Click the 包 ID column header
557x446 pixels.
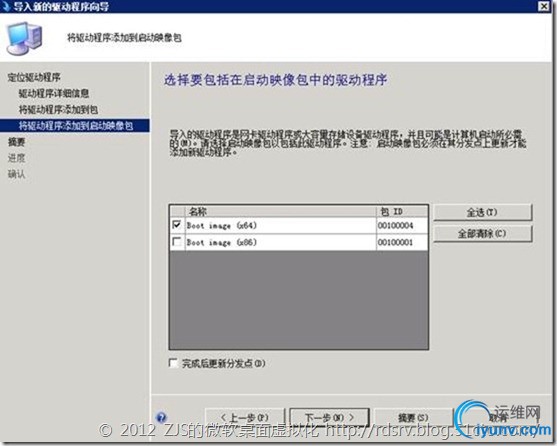(402, 212)
